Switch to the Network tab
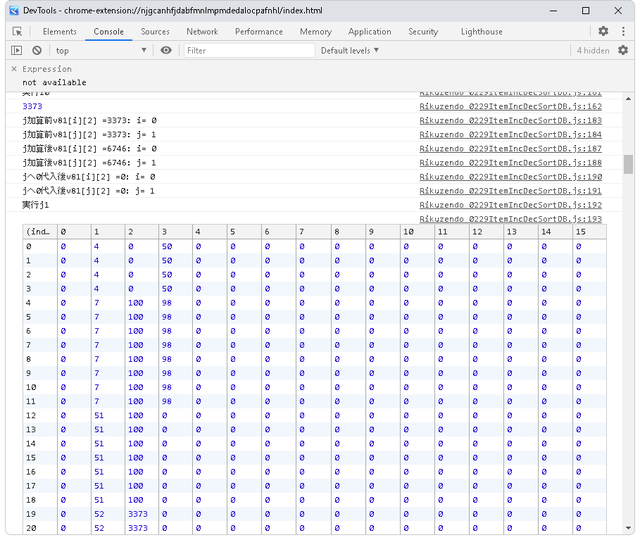 pos(202,31)
